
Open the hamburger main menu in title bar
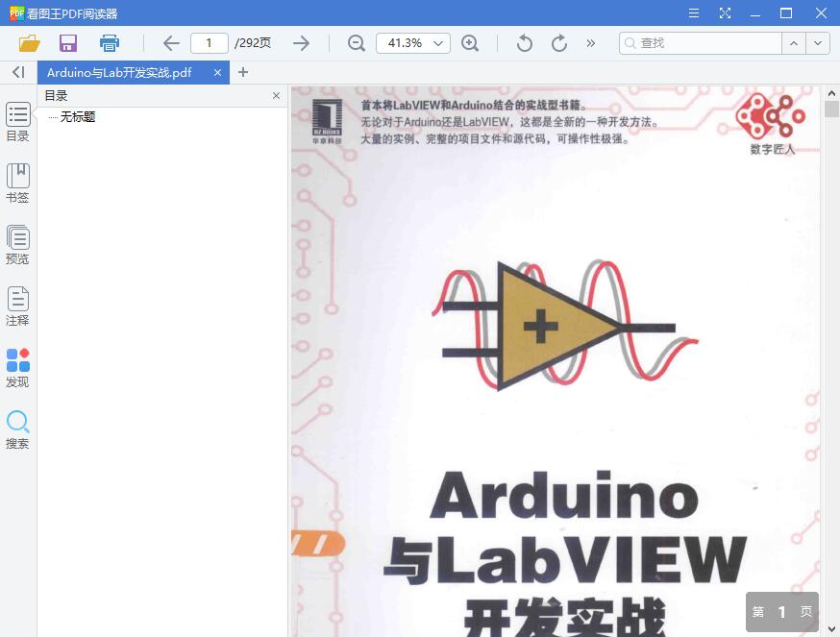(x=694, y=12)
